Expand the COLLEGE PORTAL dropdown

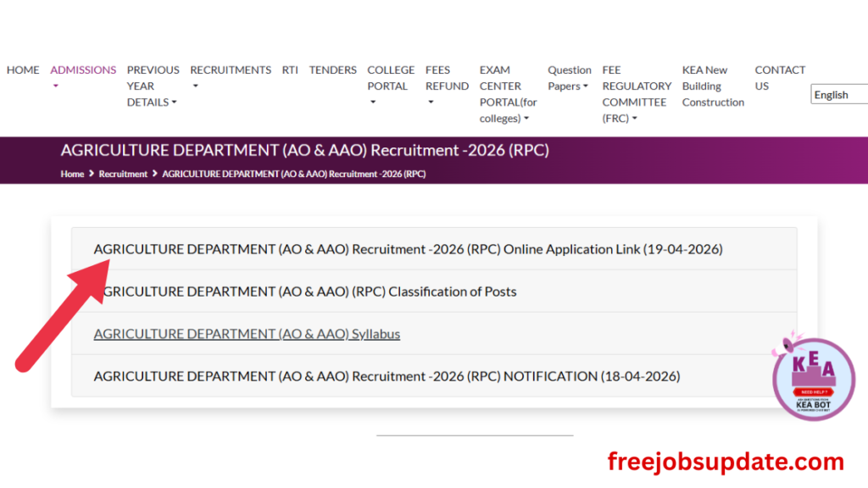point(390,78)
